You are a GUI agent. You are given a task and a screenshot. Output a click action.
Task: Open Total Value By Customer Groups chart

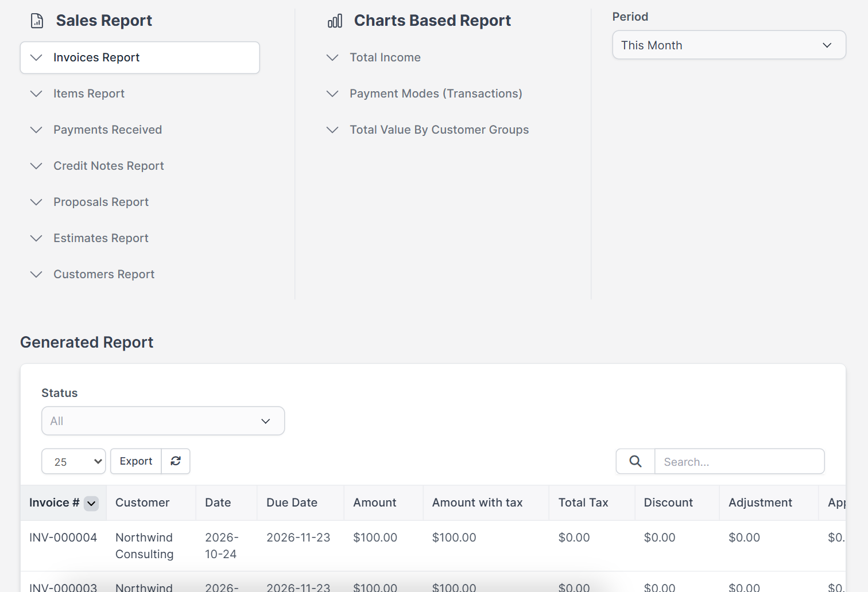tap(439, 130)
